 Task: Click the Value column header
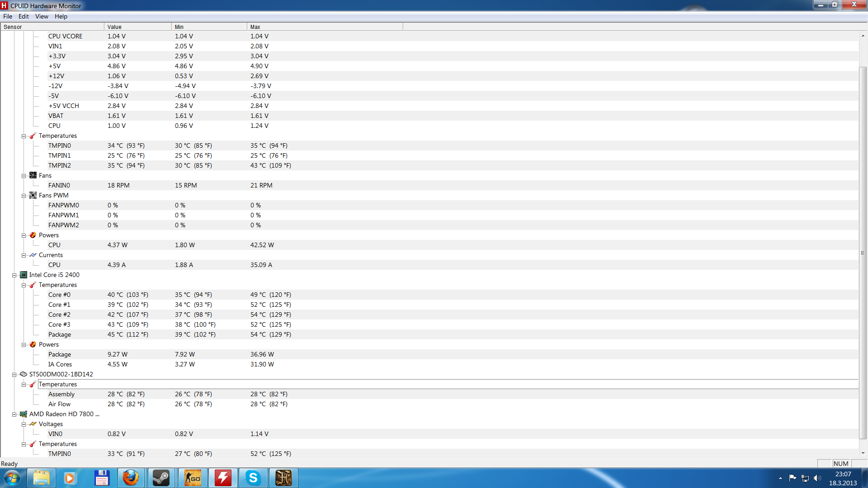click(x=138, y=27)
